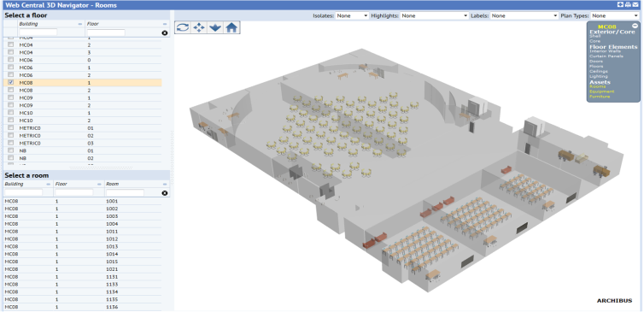Click the down arrow view icon

tap(215, 27)
